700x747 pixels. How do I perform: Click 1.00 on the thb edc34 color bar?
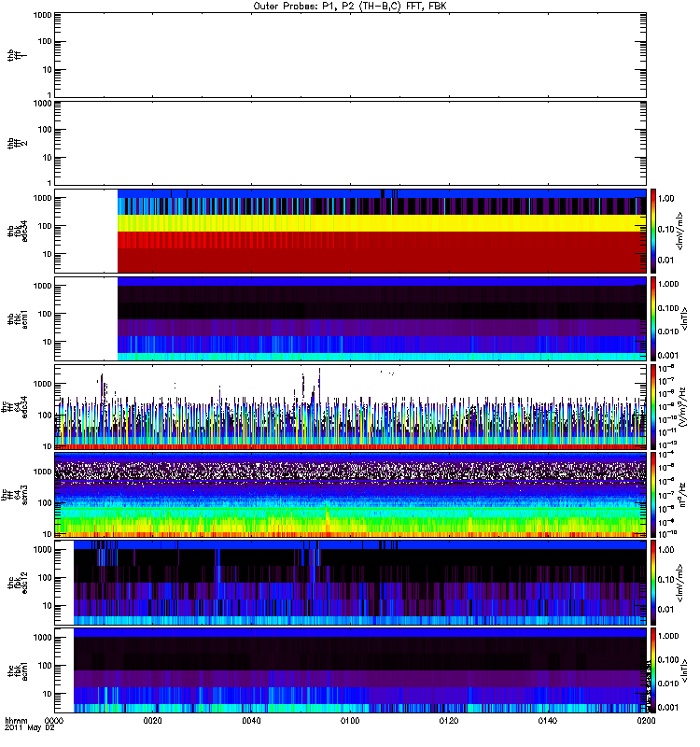point(666,199)
